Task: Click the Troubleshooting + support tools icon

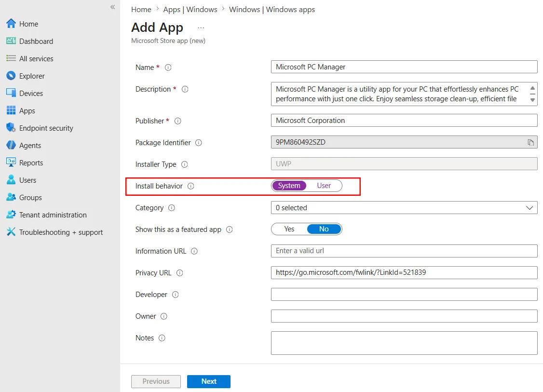Action: (11, 231)
